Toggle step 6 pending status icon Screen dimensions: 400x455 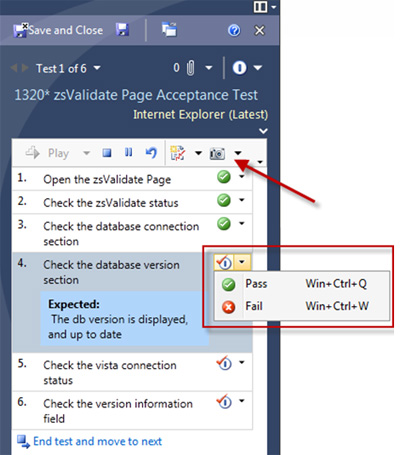224,401
